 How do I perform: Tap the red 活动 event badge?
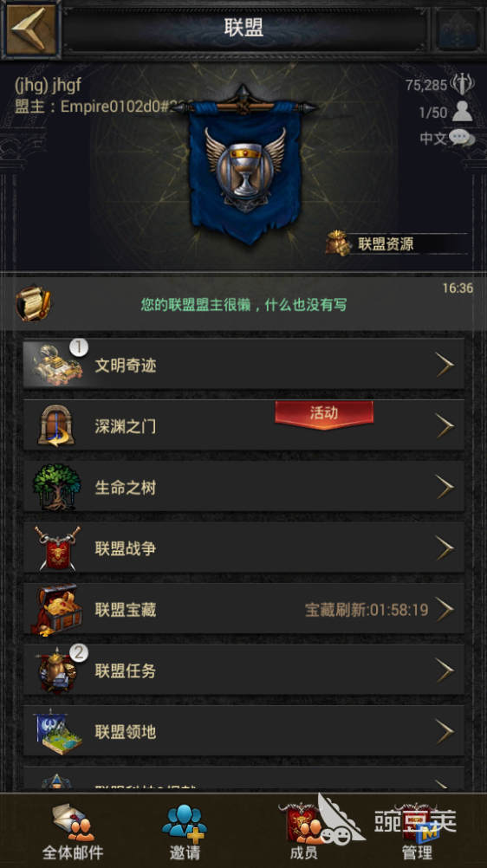click(324, 414)
